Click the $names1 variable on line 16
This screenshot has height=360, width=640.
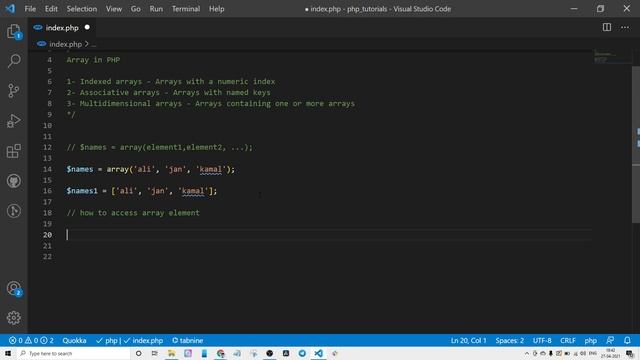click(82, 191)
